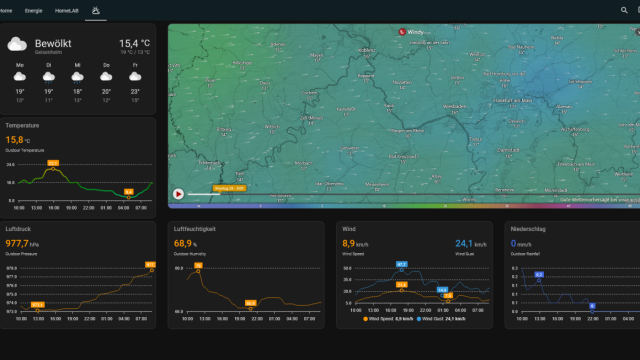Play the Windy map animation
This screenshot has height=360, width=640.
pos(178,194)
